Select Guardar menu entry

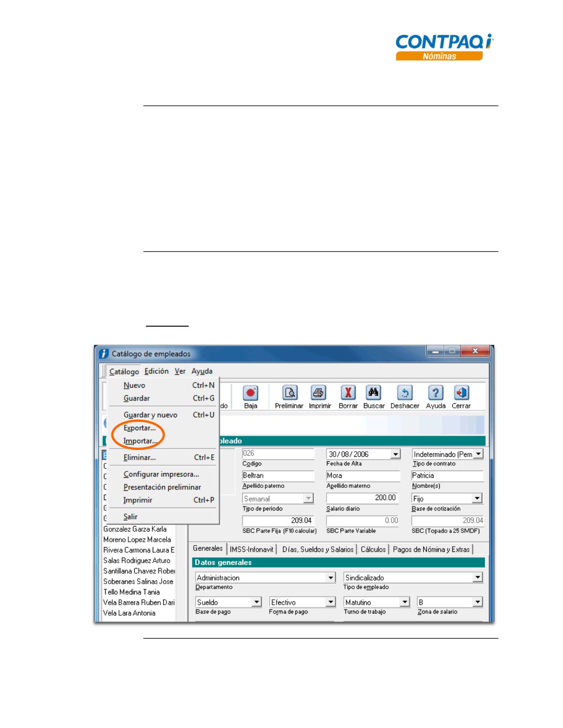tap(163, 398)
